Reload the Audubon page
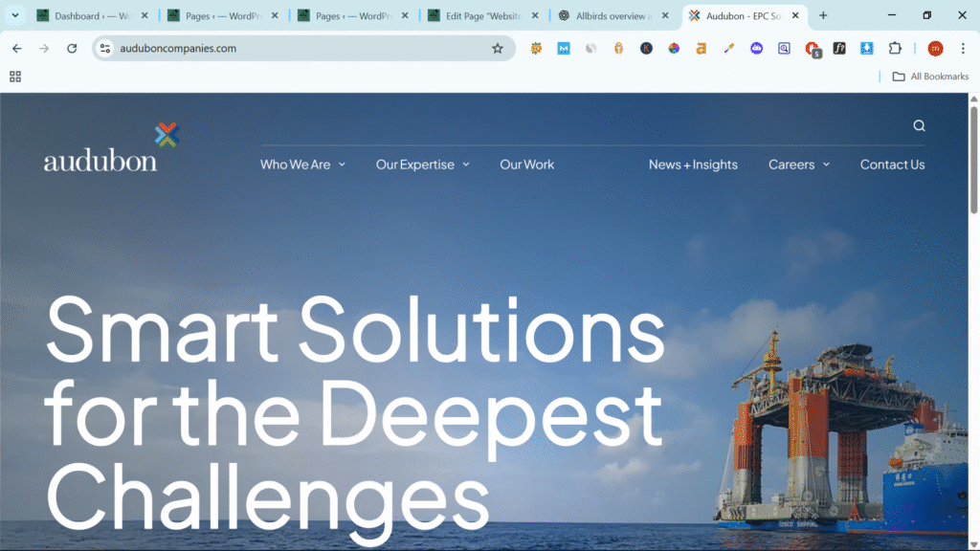980x551 pixels. [x=72, y=49]
